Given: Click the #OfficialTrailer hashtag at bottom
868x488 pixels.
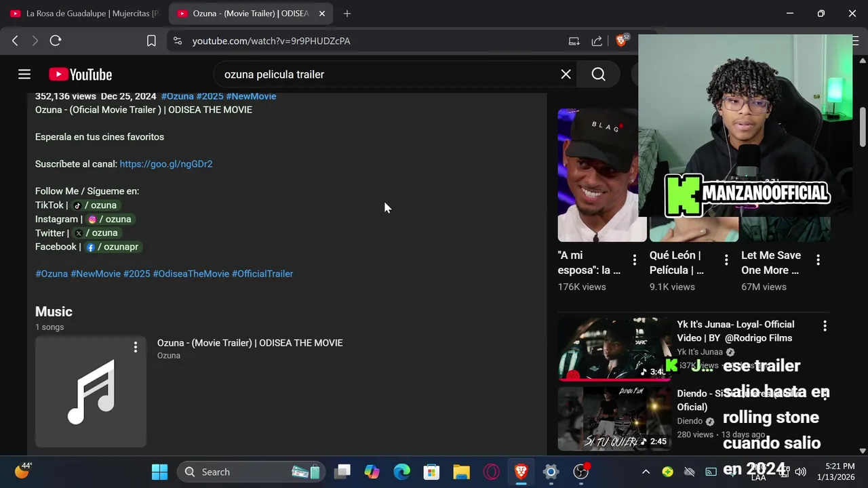Looking at the screenshot, I should [262, 274].
